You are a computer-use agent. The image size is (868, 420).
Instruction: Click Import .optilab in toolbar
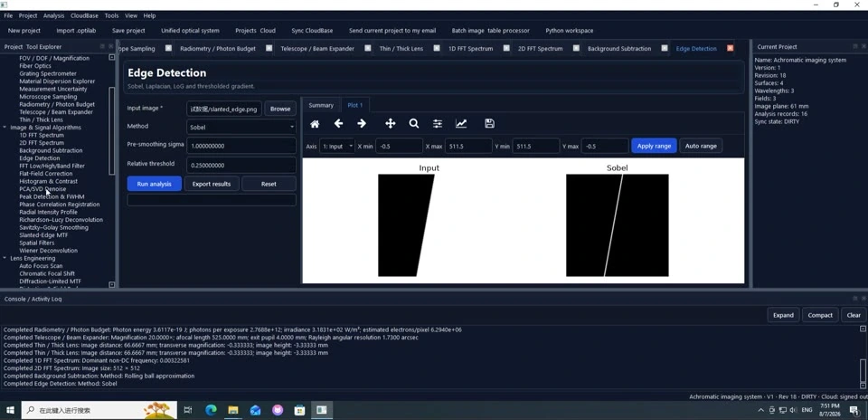76,31
